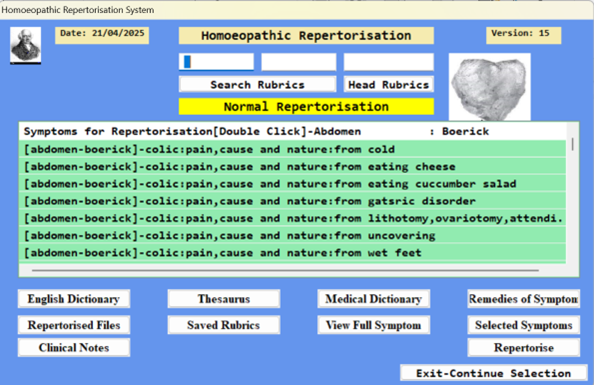Click the Repertorise button
Screen dimensions: 594x385
(x=524, y=347)
